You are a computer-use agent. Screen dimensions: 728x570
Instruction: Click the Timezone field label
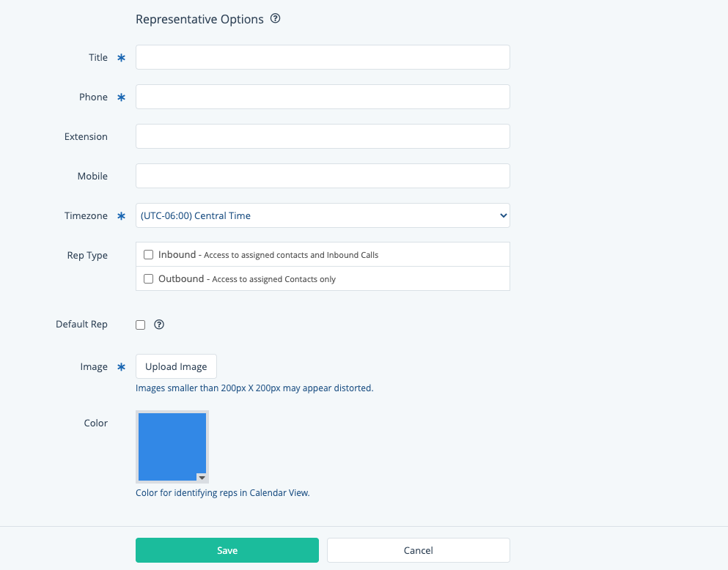click(86, 216)
